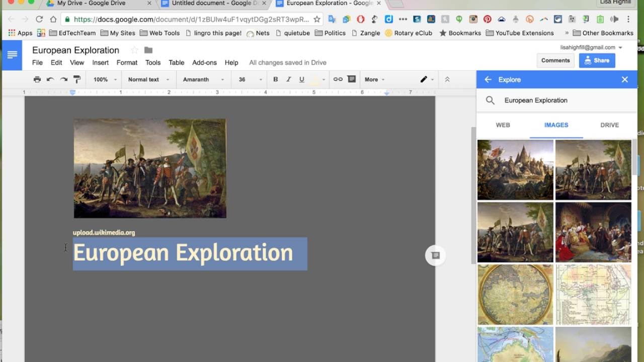644x362 pixels.
Task: Open the Amaranth font dropdown
Action: [x=203, y=79]
